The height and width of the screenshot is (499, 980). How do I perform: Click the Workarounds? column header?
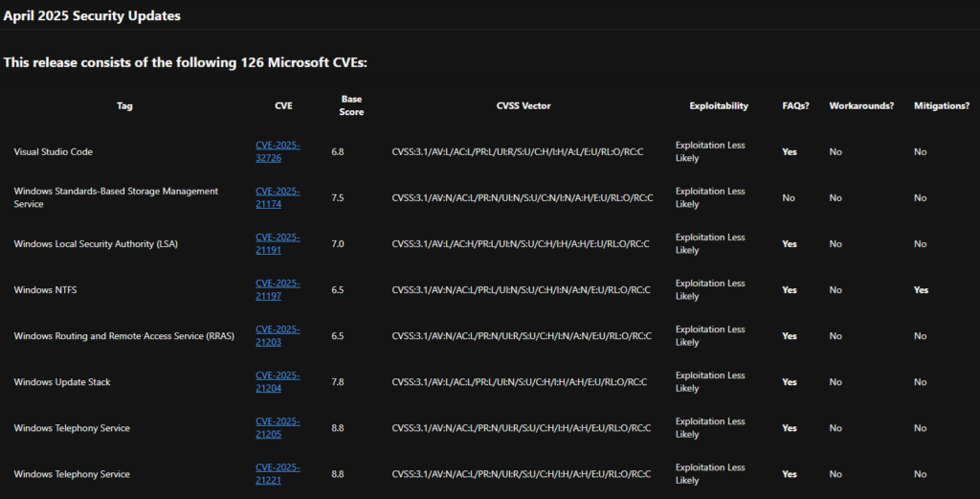pyautogui.click(x=861, y=105)
